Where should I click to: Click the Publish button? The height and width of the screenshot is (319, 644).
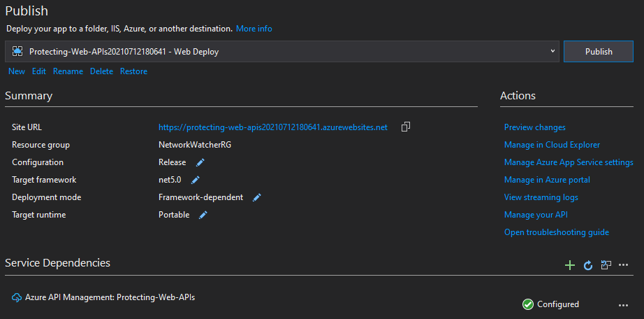point(599,52)
